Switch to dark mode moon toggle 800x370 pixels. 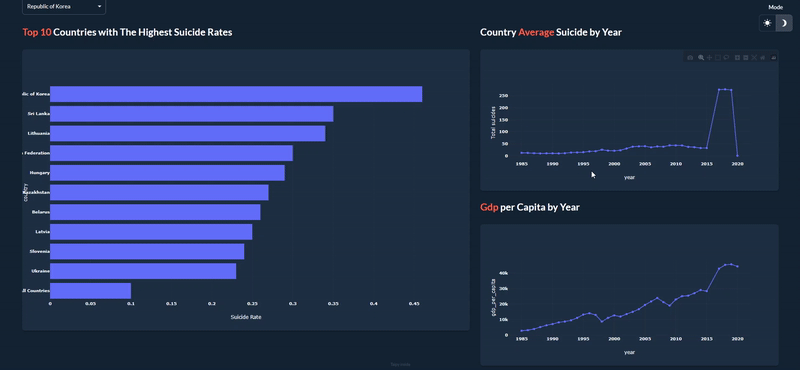click(x=784, y=23)
